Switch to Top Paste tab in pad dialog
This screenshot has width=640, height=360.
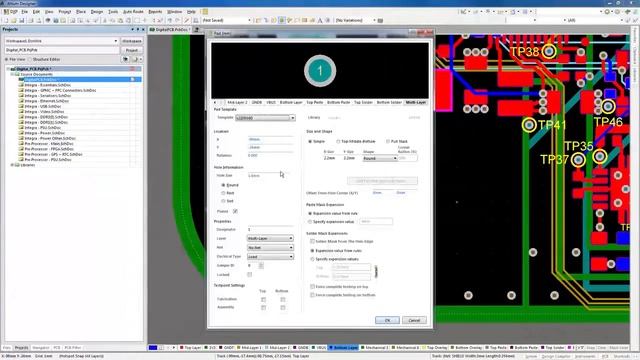click(x=315, y=102)
